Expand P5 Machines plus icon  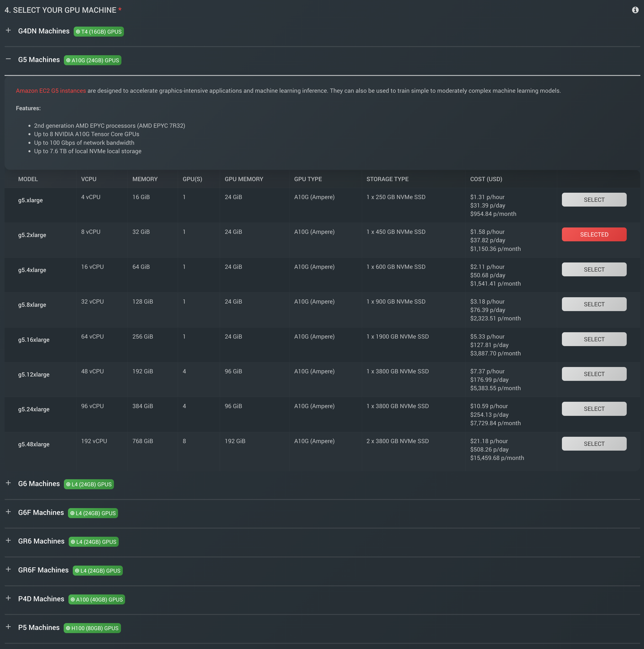pyautogui.click(x=8, y=627)
